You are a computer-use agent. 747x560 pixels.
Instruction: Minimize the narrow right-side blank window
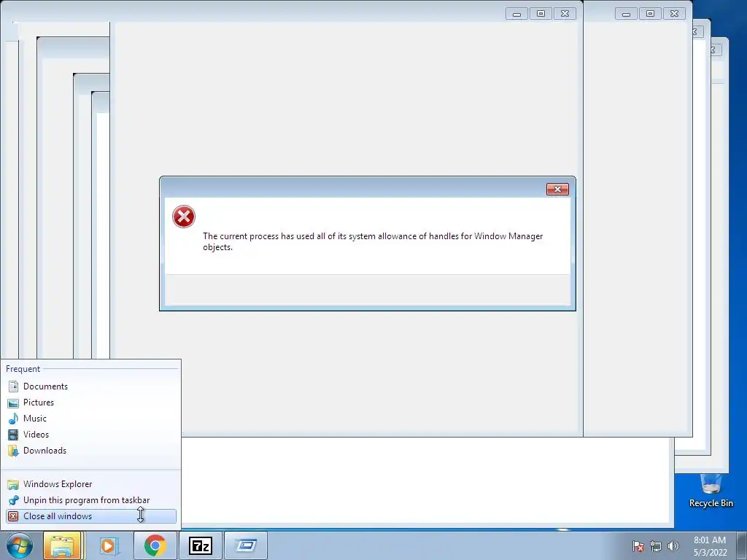tap(627, 14)
